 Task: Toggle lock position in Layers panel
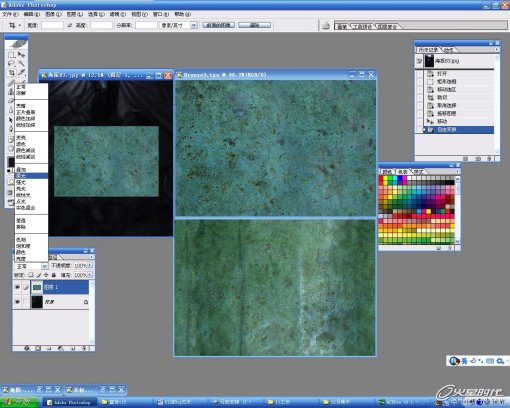point(46,275)
